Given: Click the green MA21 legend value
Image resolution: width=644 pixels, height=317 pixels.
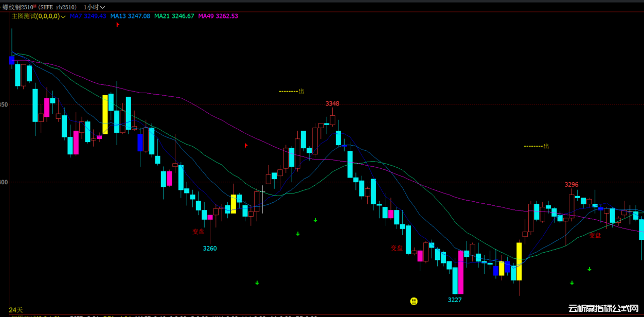Looking at the screenshot, I should click(x=183, y=16).
